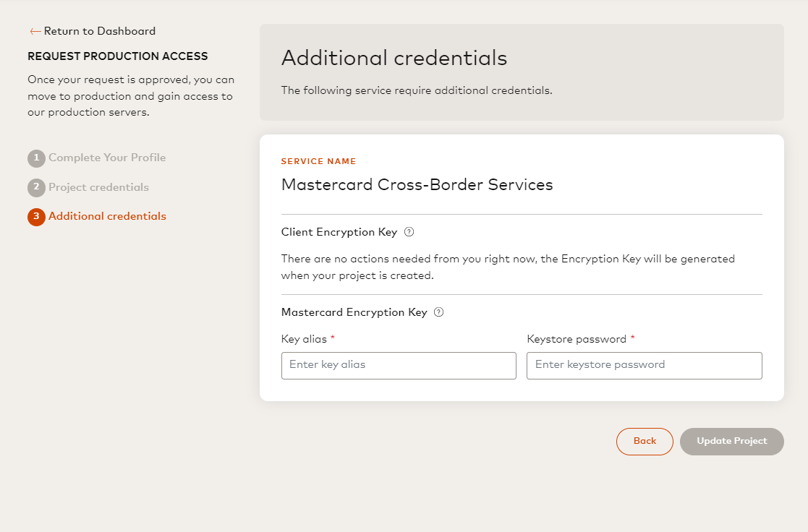Click the orange step 3 circle
808x532 pixels.
point(36,216)
